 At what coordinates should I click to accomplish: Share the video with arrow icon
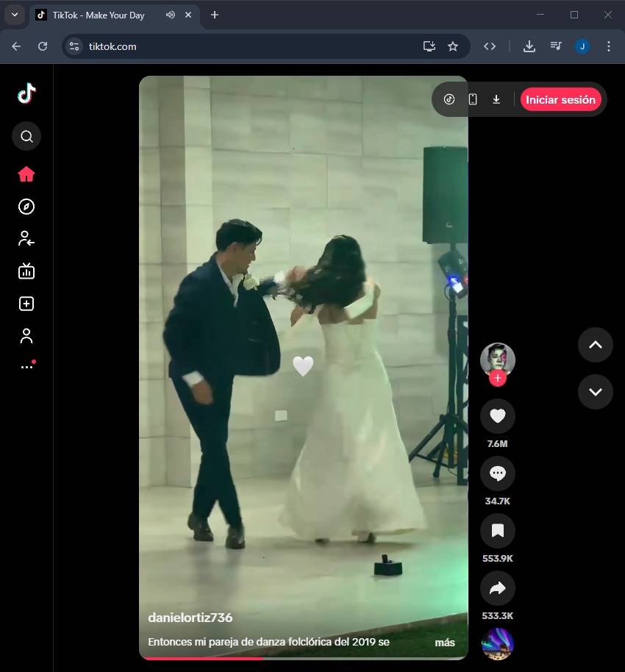pyautogui.click(x=497, y=588)
